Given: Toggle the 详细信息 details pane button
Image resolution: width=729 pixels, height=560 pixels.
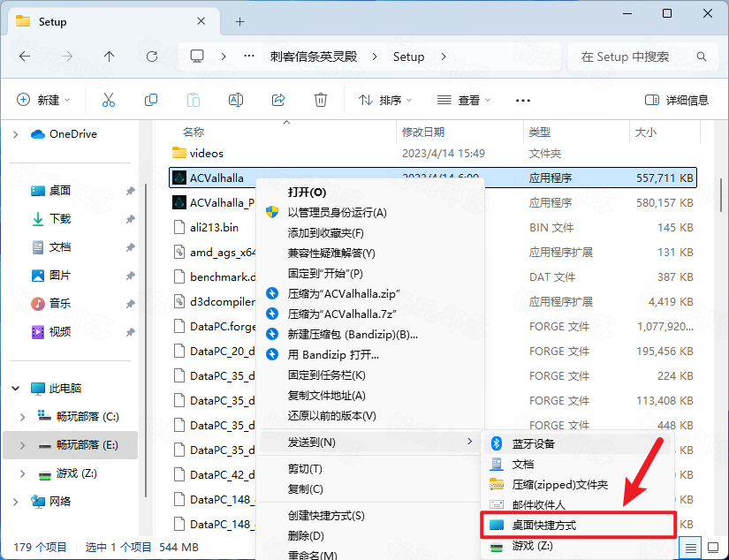Looking at the screenshot, I should tap(677, 101).
